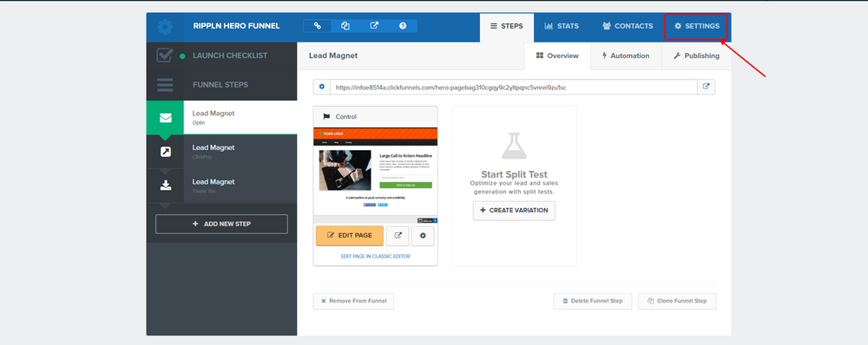
Task: Click the help question mark icon
Action: (403, 25)
